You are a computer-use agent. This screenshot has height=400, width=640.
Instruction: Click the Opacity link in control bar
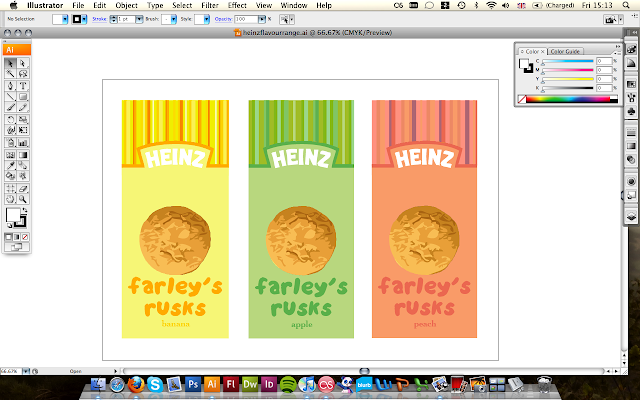[x=223, y=19]
